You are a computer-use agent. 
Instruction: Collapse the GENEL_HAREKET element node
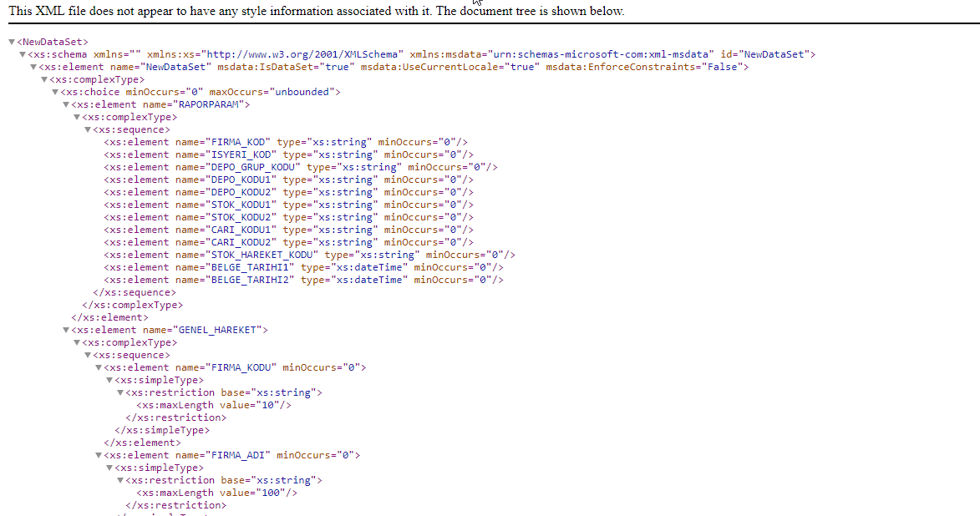tap(65, 330)
